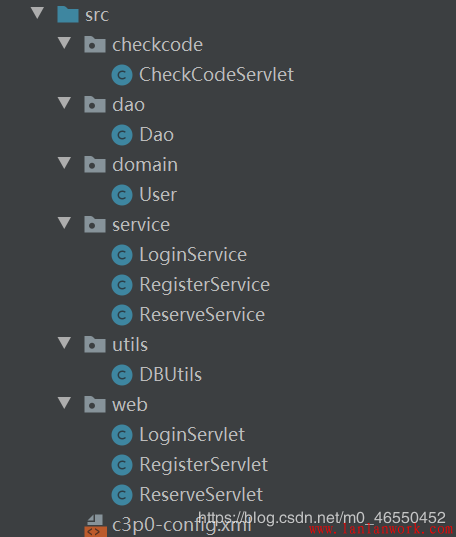Viewport: 456px width, 537px height.
Task: Select the LoginServlet class
Action: click(192, 435)
